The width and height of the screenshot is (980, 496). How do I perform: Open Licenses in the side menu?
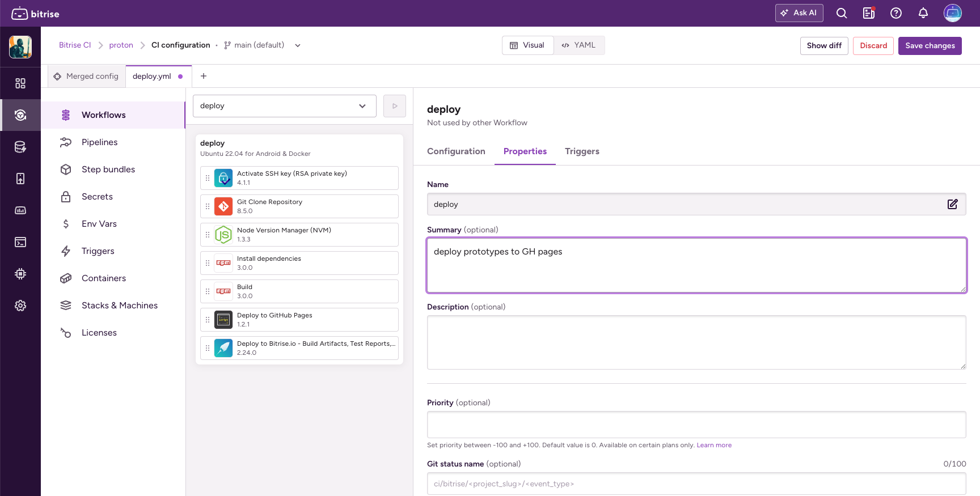113,333
